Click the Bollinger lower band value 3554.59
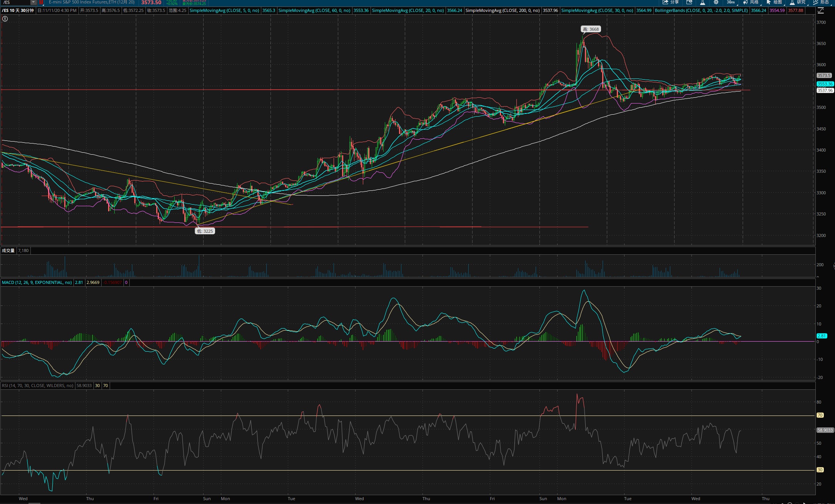The height and width of the screenshot is (504, 835). [777, 10]
